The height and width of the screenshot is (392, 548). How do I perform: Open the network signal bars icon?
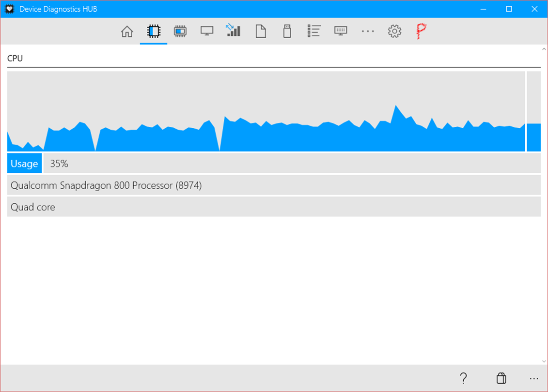tap(233, 30)
